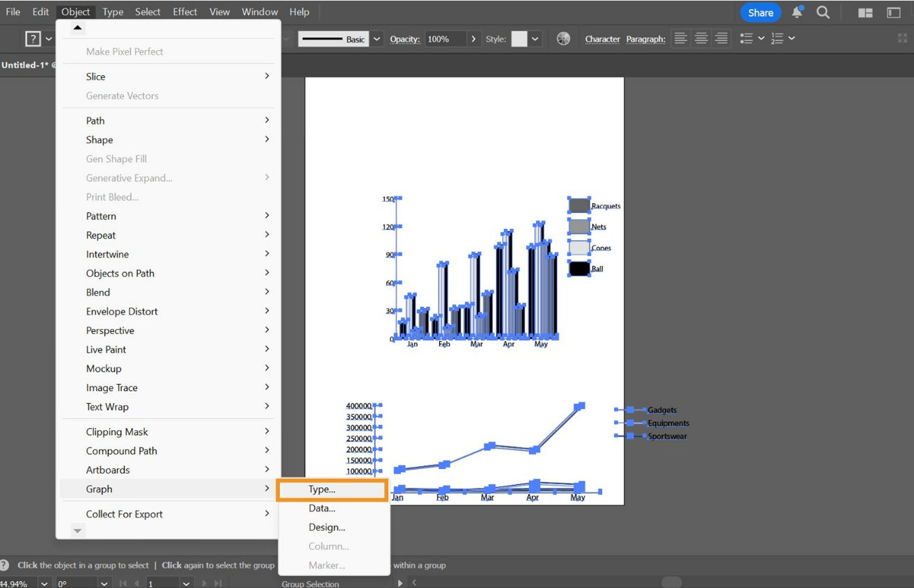Toggle left-align paragraph formatting
The height and width of the screenshot is (588, 914).
[681, 38]
